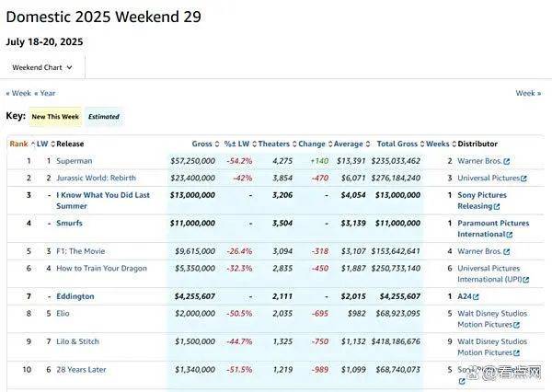
Task: Sort table by LW column
Action: coord(46,144)
